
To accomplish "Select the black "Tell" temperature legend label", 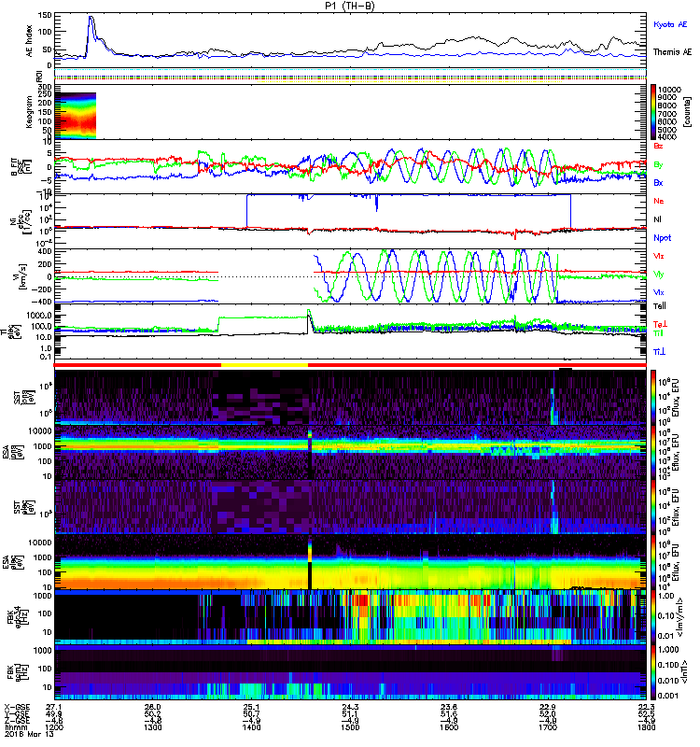I will click(x=659, y=306).
